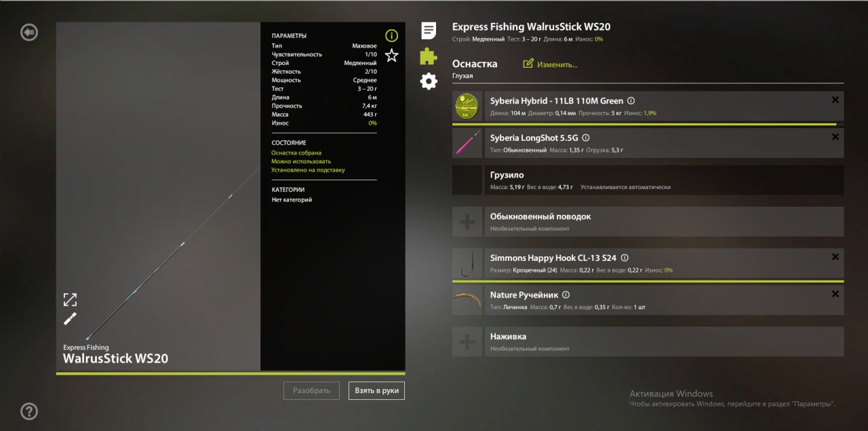Click the Маховое rod type value
Viewport: 868px width, 431px height.
coord(364,45)
